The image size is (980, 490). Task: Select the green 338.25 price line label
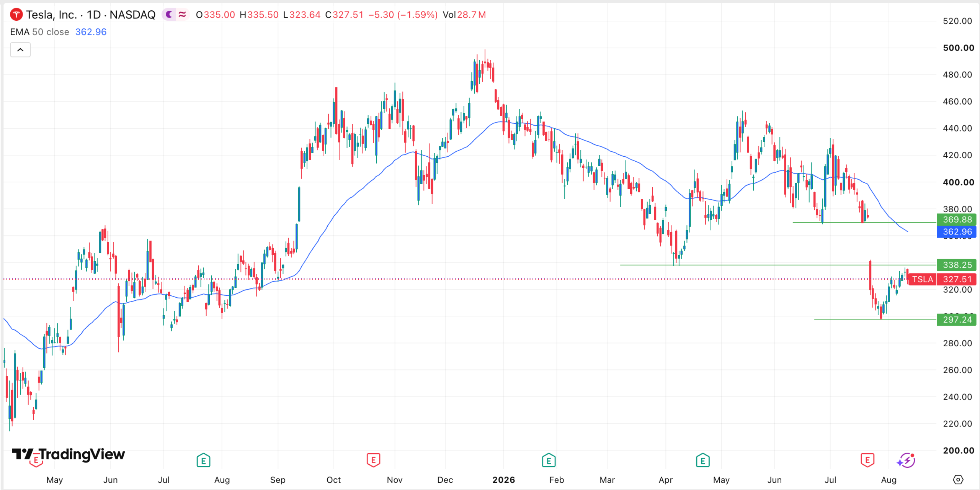tap(957, 265)
